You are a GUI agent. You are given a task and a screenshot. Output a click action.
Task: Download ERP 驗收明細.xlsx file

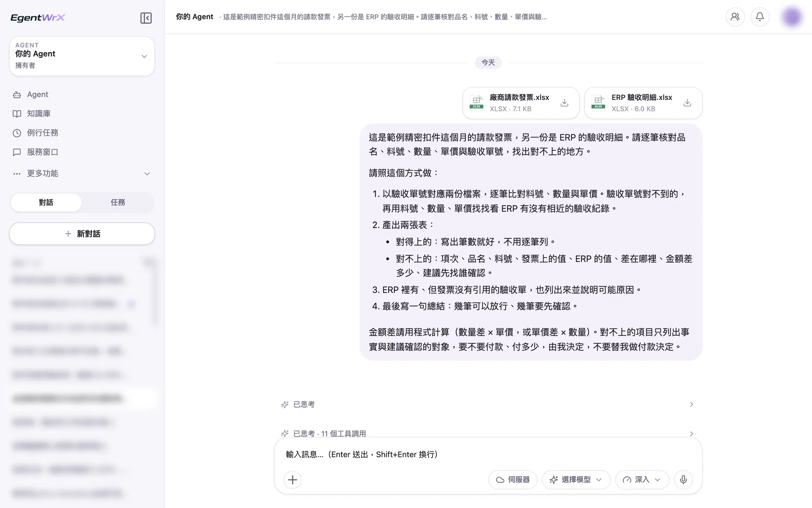[687, 103]
